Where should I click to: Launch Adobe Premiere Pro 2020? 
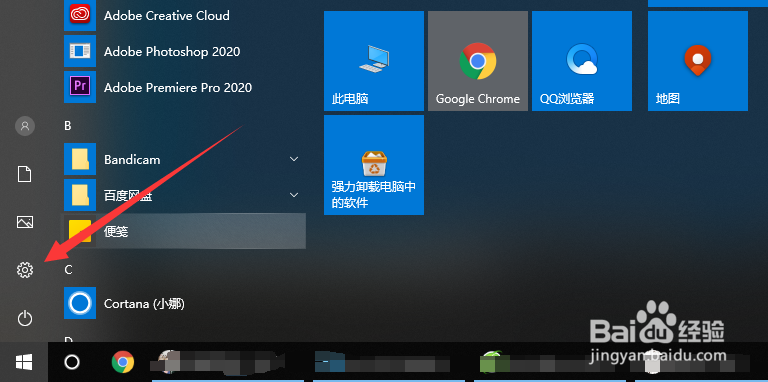[184, 88]
